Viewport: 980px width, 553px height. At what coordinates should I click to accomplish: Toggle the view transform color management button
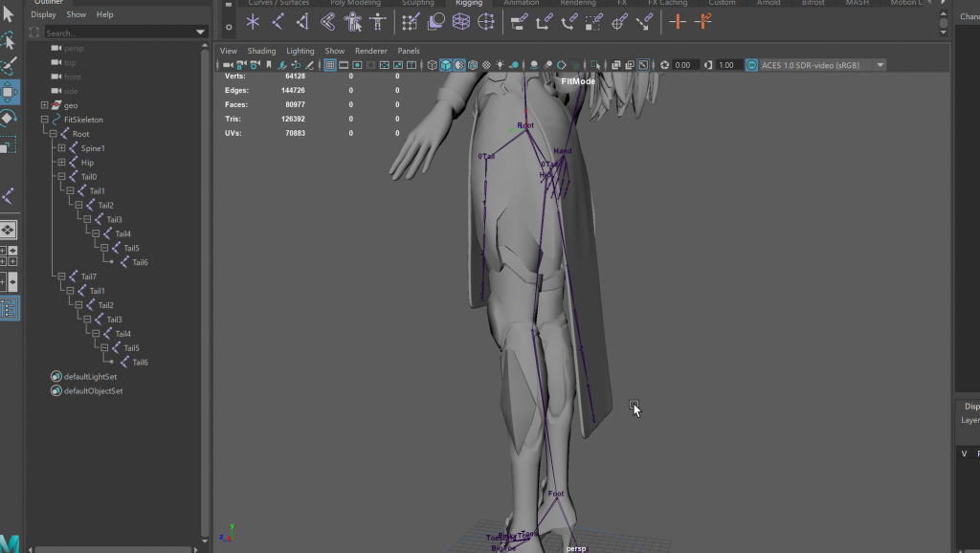(751, 65)
